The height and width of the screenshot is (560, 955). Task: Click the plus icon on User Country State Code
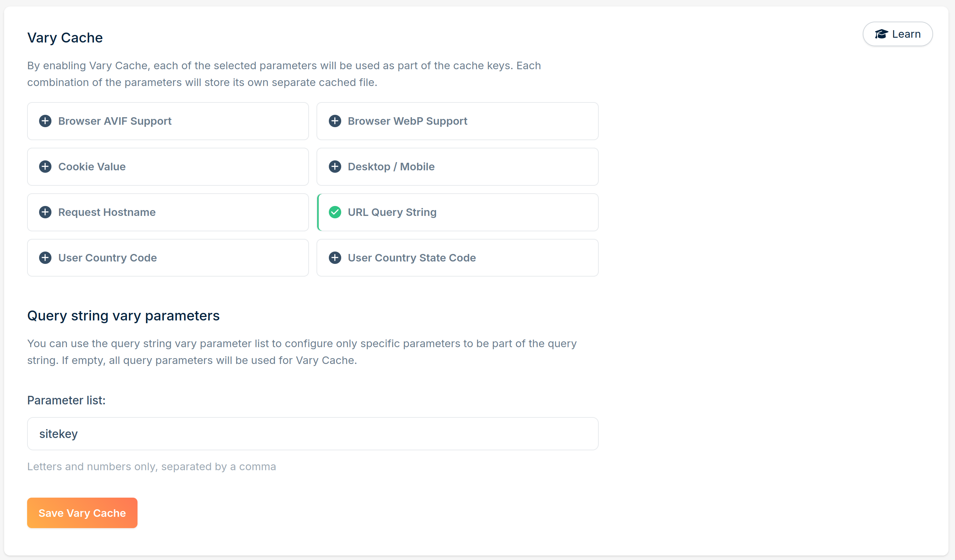click(335, 257)
